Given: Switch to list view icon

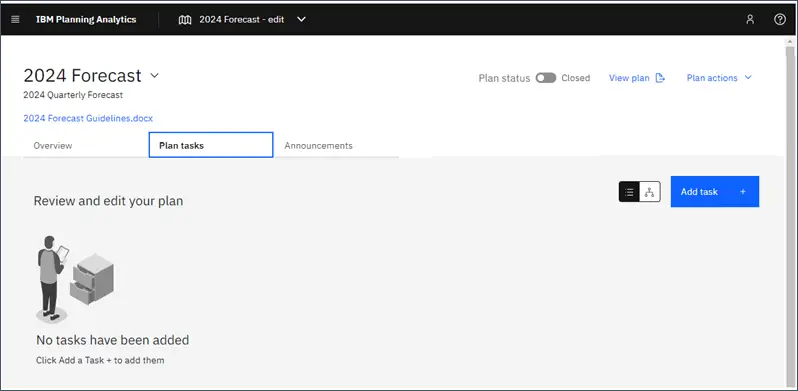Looking at the screenshot, I should pyautogui.click(x=629, y=192).
